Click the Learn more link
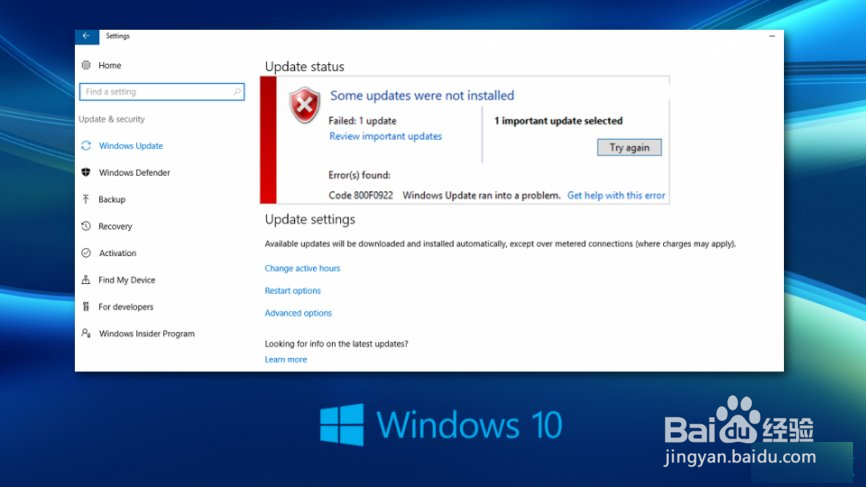The image size is (866, 487). point(286,359)
